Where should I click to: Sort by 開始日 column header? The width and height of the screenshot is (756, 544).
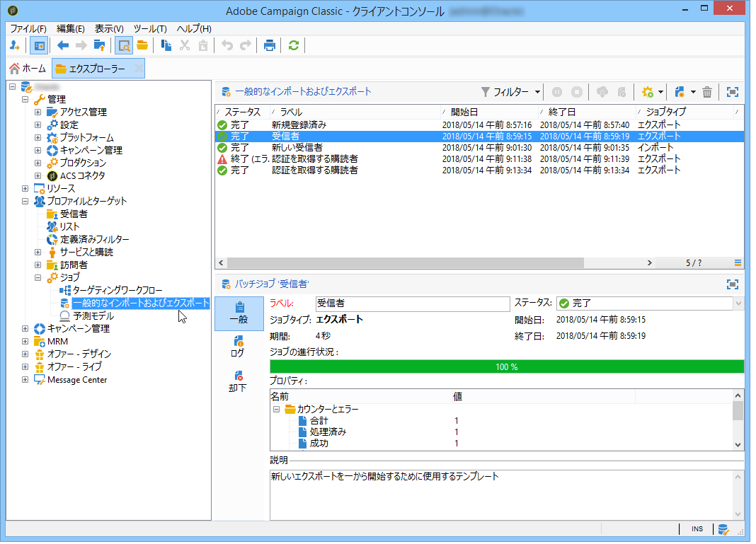(x=489, y=112)
